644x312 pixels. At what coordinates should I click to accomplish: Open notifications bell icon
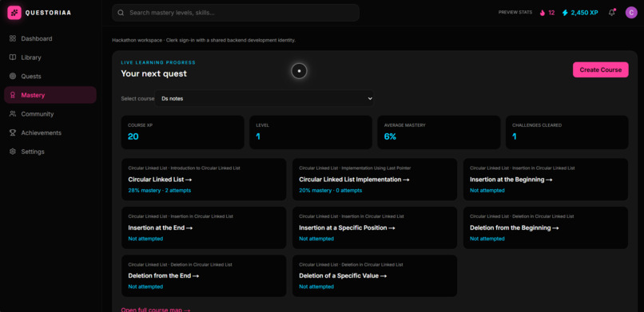coord(611,12)
